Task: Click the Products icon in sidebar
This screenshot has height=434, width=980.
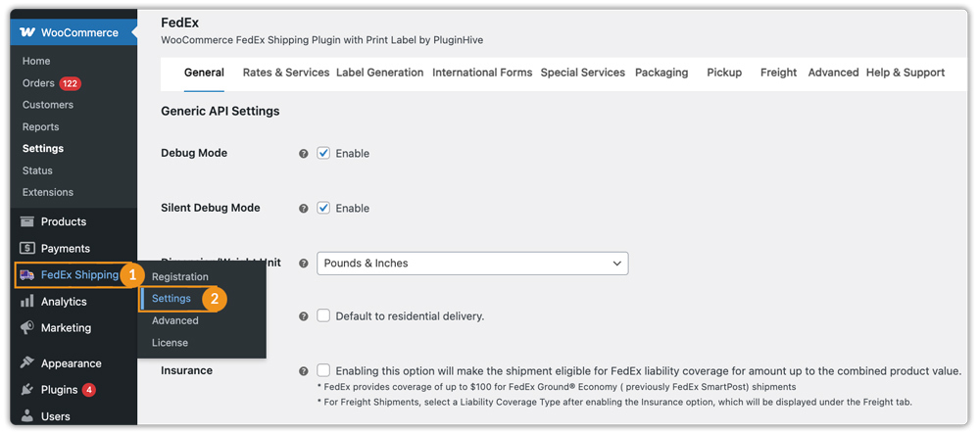Action: [27, 222]
